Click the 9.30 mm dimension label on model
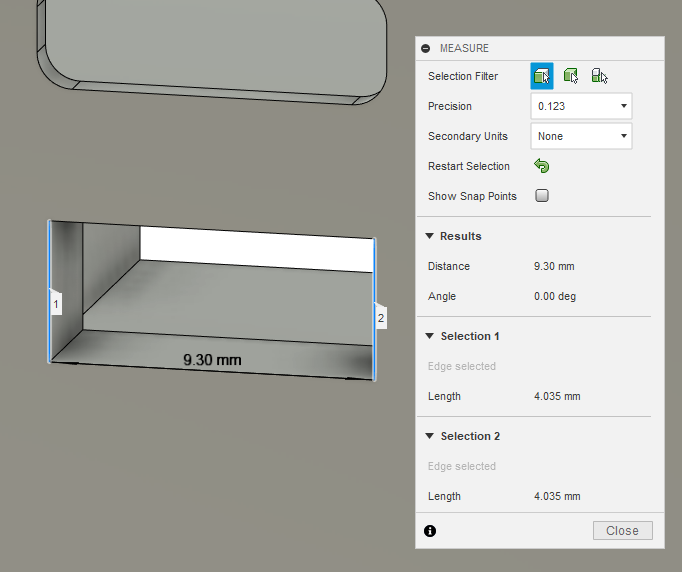 click(x=212, y=360)
